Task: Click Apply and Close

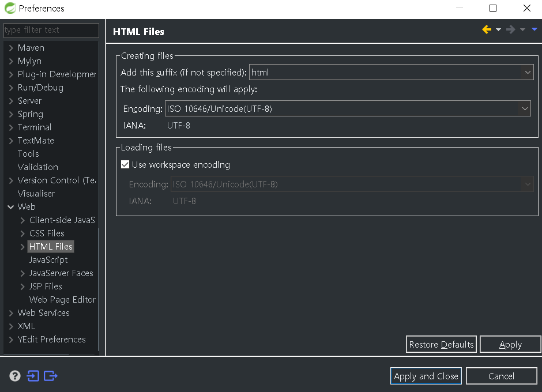Action: (426, 376)
